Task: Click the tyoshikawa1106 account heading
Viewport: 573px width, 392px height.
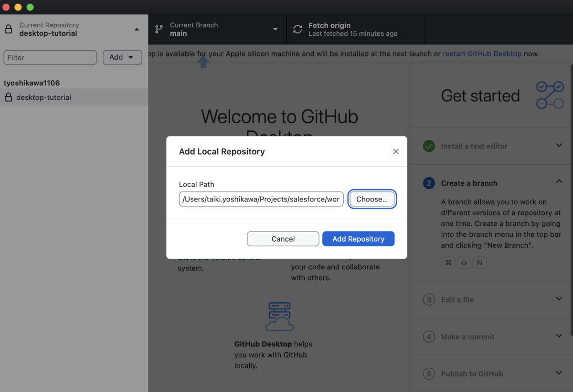Action: point(32,83)
